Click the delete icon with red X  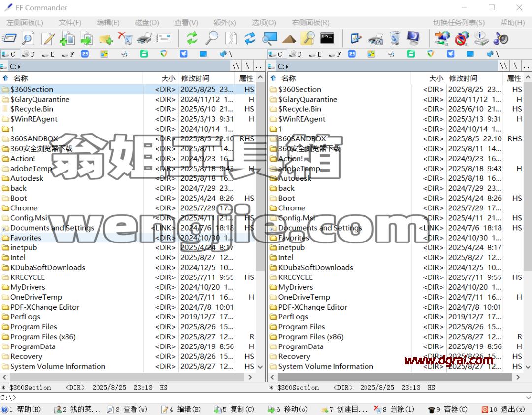coord(125,38)
